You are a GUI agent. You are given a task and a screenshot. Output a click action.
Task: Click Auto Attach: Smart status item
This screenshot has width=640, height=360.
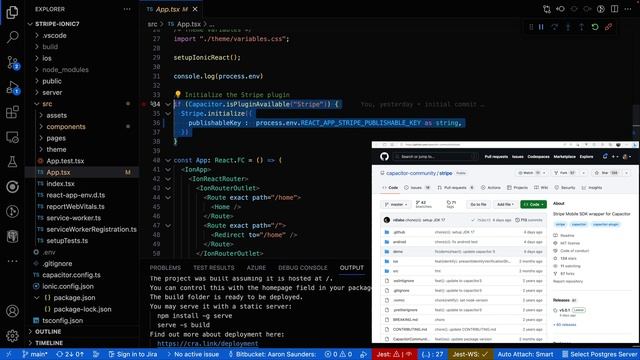pos(525,354)
